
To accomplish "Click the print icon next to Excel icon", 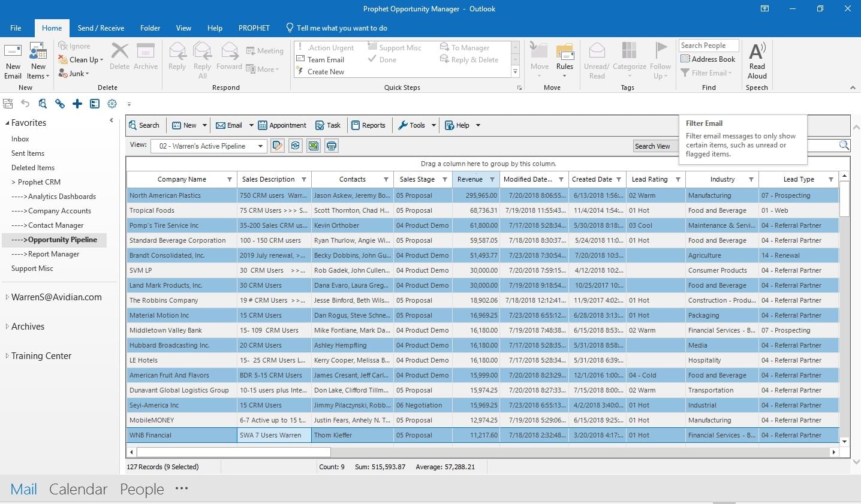I will (332, 146).
